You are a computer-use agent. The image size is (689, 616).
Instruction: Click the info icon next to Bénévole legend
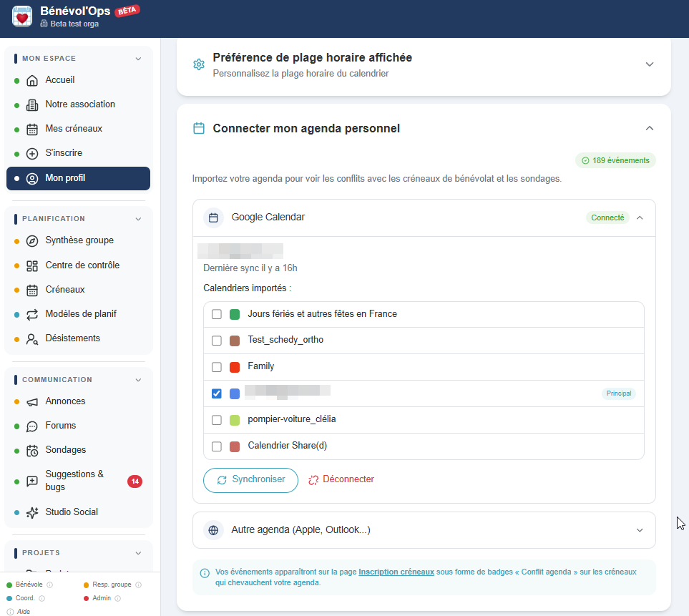click(x=49, y=585)
